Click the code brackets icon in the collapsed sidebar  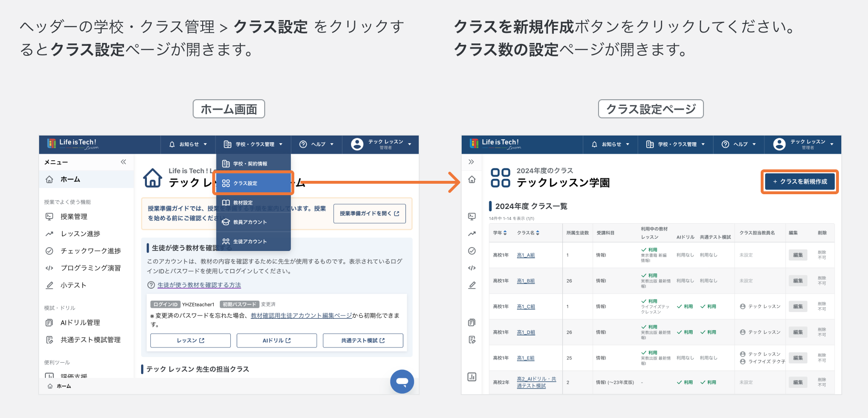472,268
